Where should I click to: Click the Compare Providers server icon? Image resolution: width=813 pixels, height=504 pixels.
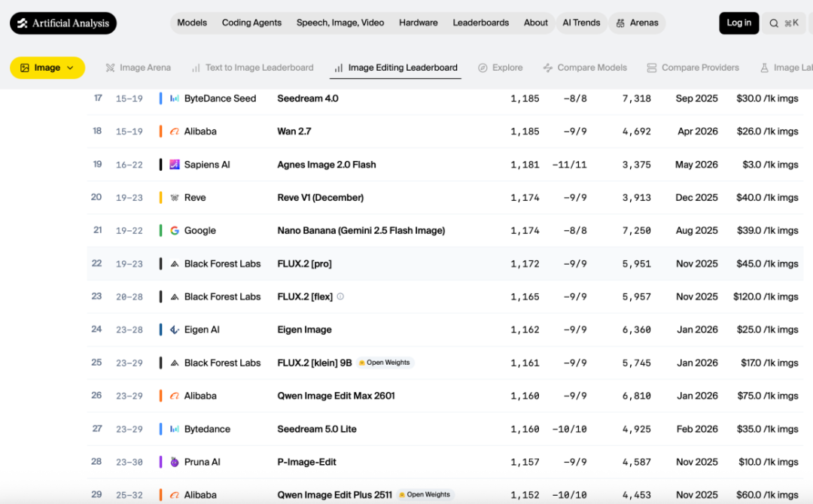pyautogui.click(x=652, y=68)
